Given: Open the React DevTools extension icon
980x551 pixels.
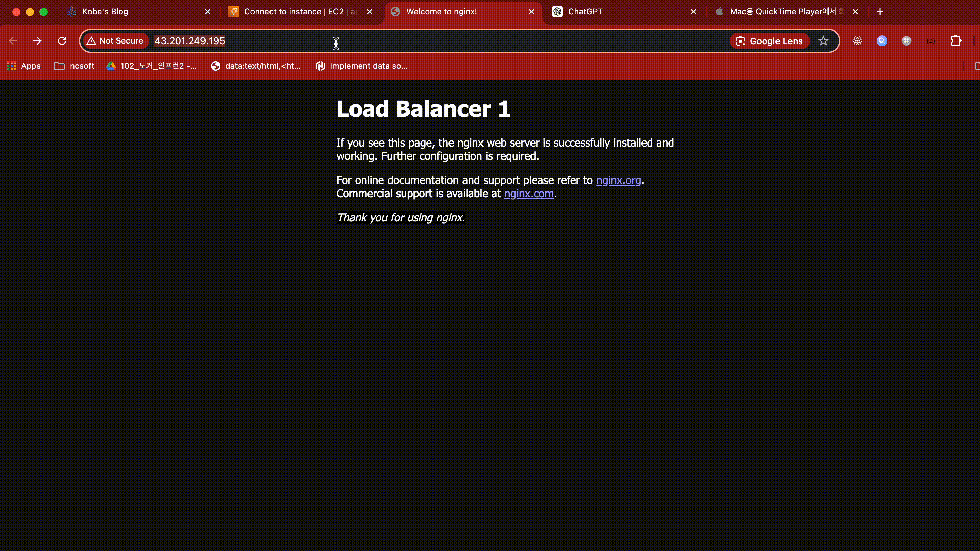Looking at the screenshot, I should [x=857, y=41].
